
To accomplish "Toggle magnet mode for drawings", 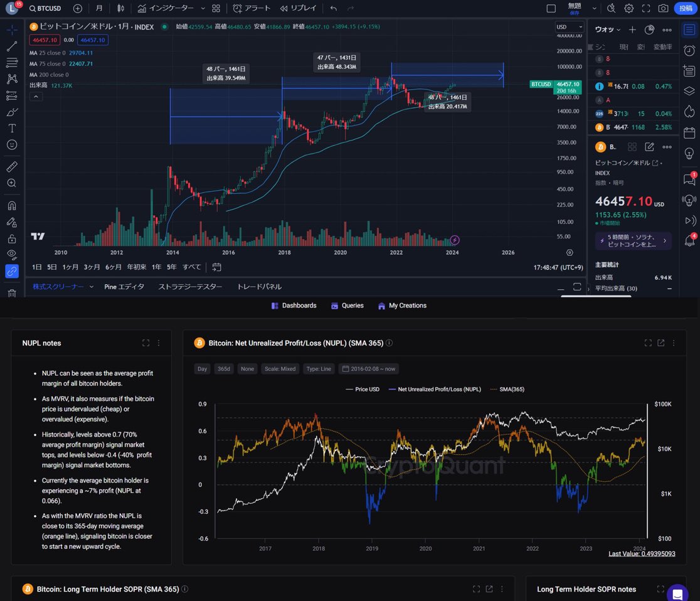I will (12, 206).
